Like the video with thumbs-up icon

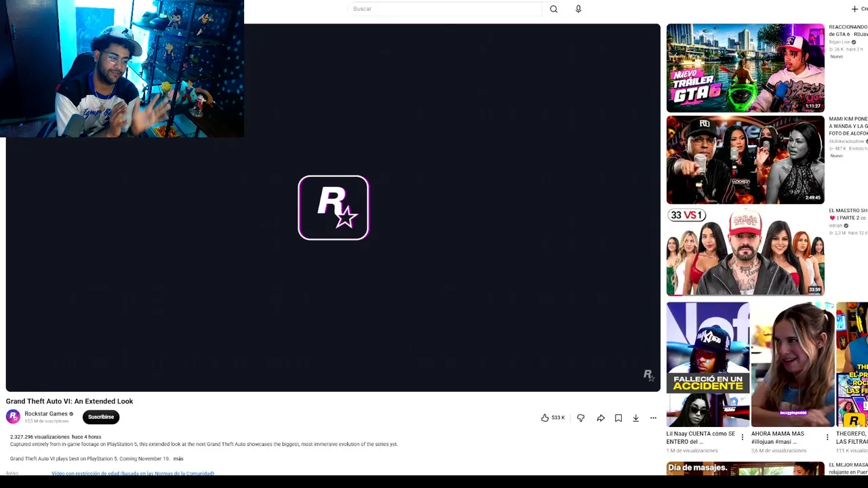pos(545,418)
